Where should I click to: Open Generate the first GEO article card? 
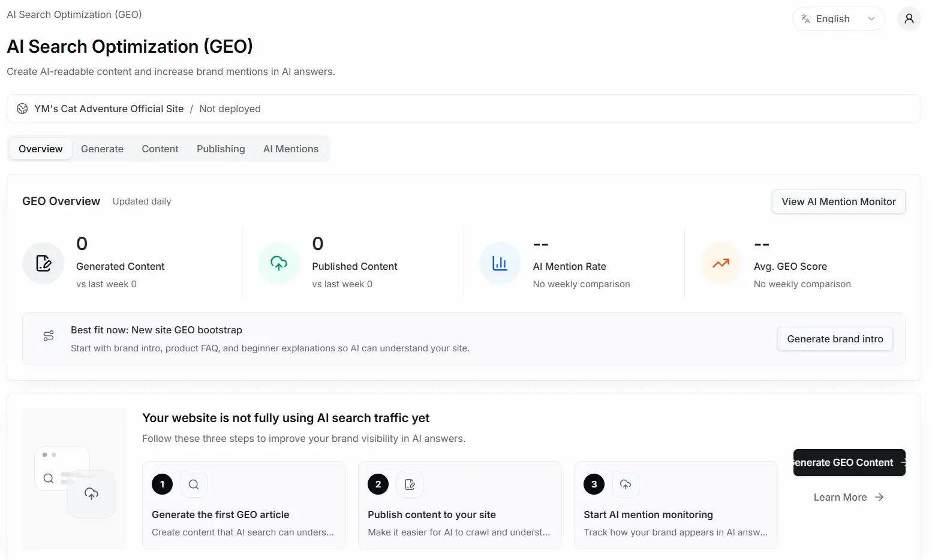(244, 505)
